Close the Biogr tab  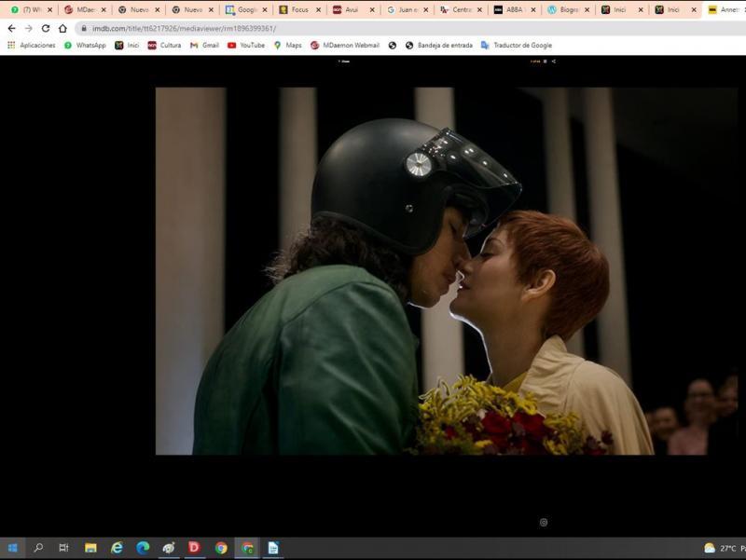[587, 9]
